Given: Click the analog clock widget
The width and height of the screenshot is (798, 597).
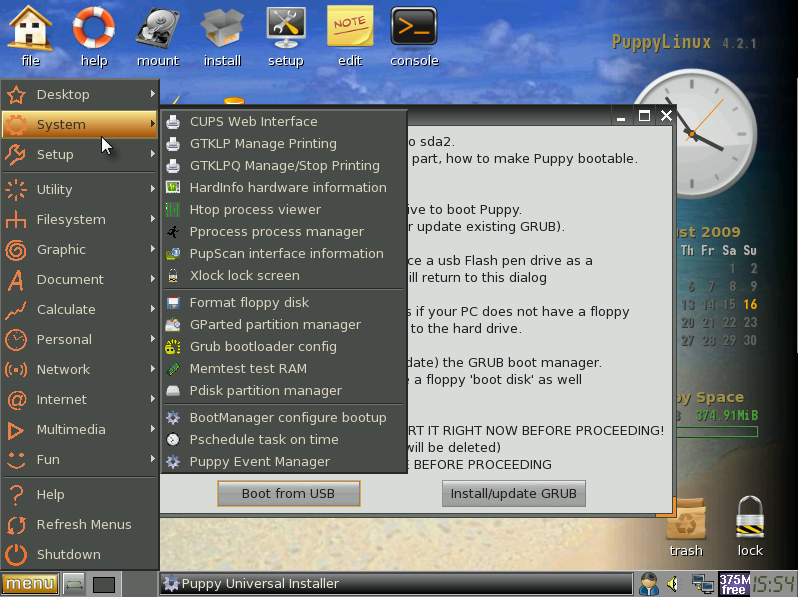Looking at the screenshot, I should tap(693, 134).
